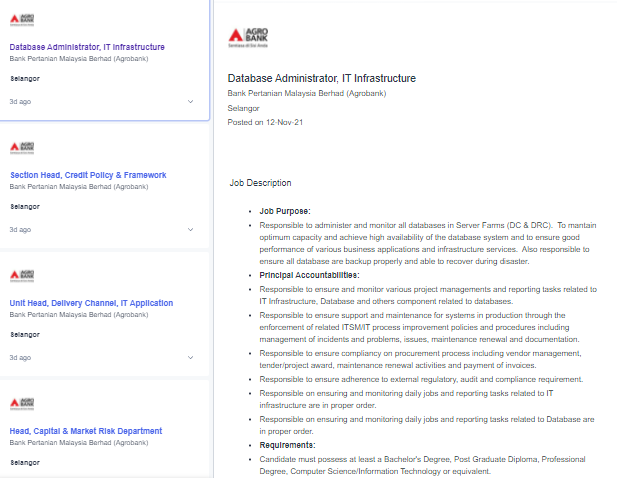
Task: Open the Head, Capital & Market Risk Department job
Action: point(86,431)
